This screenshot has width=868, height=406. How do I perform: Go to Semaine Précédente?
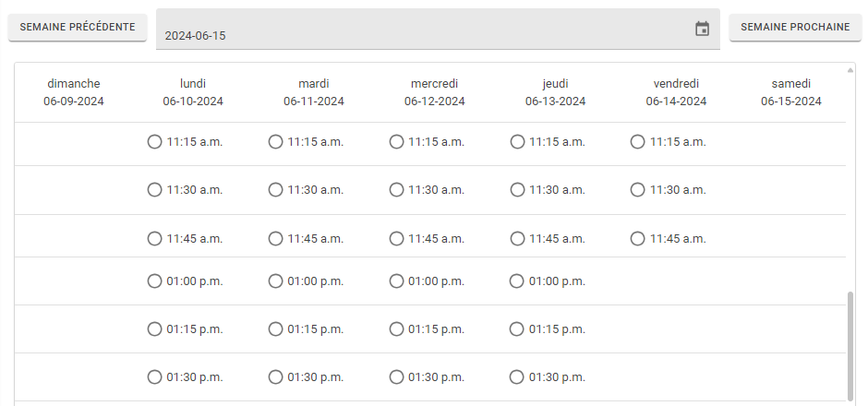pyautogui.click(x=78, y=27)
